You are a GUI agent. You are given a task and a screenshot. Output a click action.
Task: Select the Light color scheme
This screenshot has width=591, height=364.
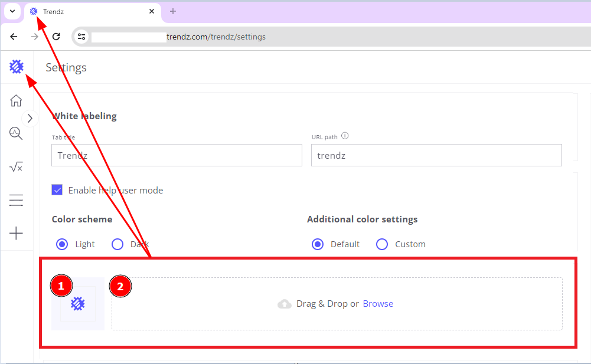click(x=61, y=244)
